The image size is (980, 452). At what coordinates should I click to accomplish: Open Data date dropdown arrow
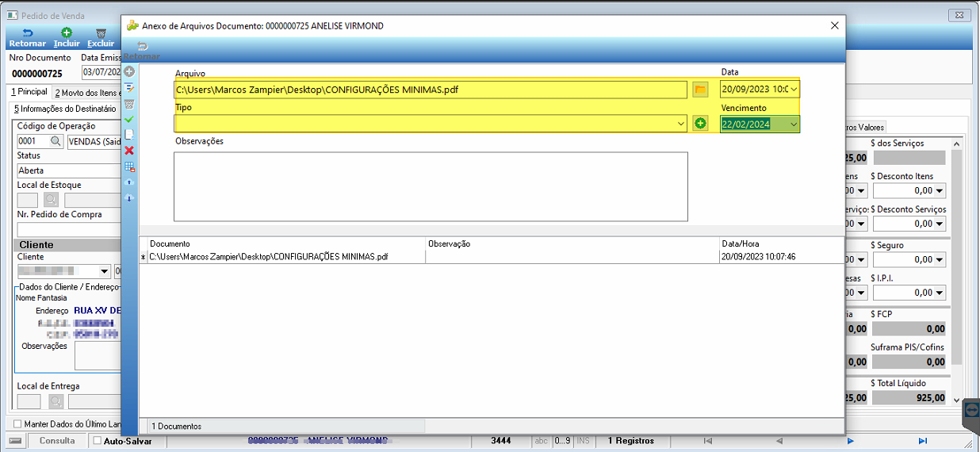click(794, 90)
